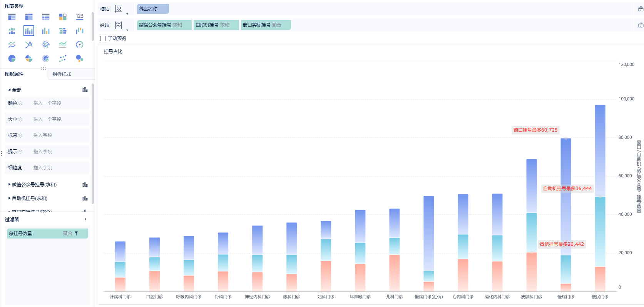Screen dimensions: 644x307
Task: Choose the KPI 123 number card icon
Action: click(80, 17)
